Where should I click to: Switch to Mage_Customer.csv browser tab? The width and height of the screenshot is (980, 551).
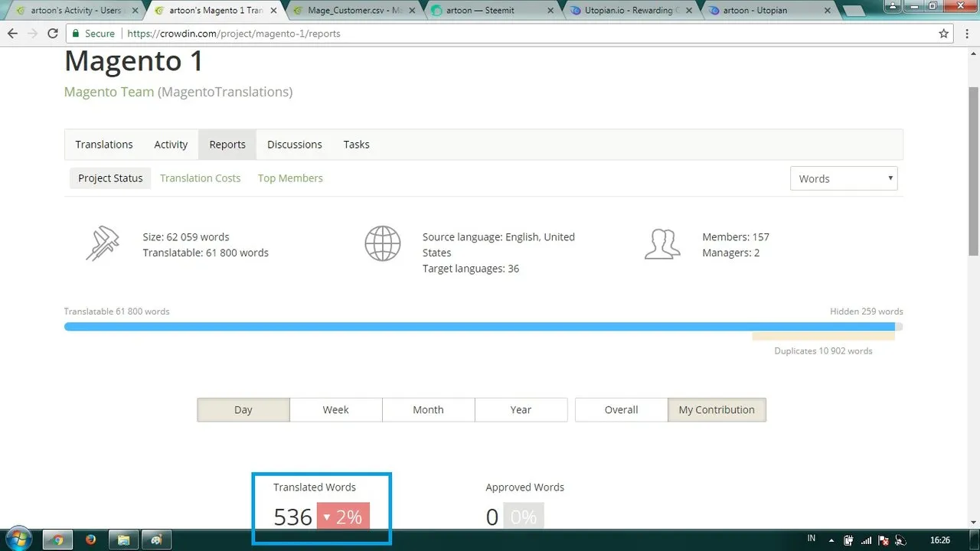[x=352, y=11]
